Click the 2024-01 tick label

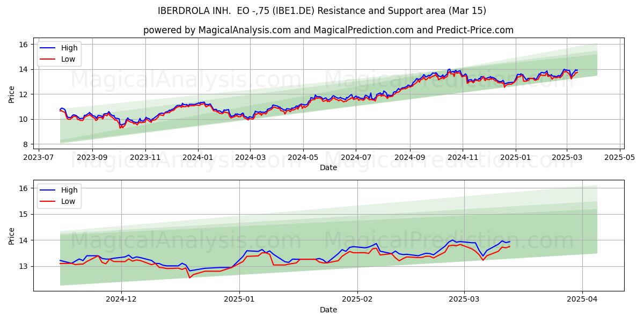pos(198,158)
